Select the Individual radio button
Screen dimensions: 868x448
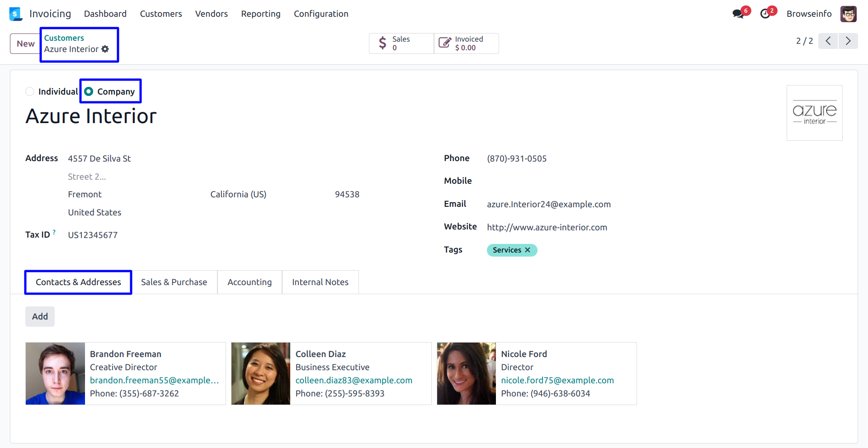pyautogui.click(x=30, y=92)
